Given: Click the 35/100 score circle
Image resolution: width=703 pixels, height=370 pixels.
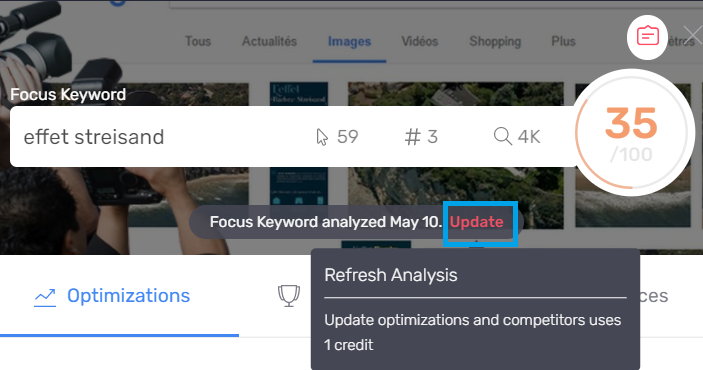Looking at the screenshot, I should (x=632, y=132).
